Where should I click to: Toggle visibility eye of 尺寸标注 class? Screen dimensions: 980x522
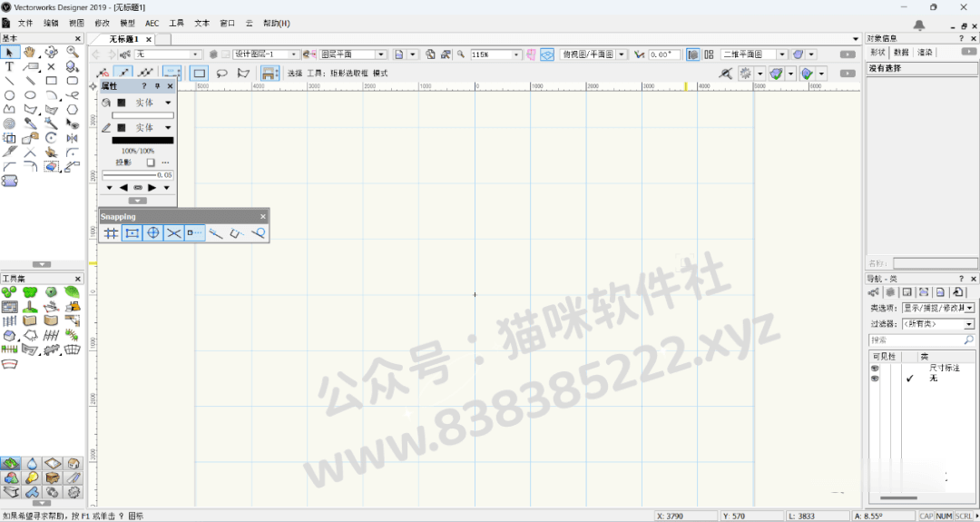[x=875, y=369]
